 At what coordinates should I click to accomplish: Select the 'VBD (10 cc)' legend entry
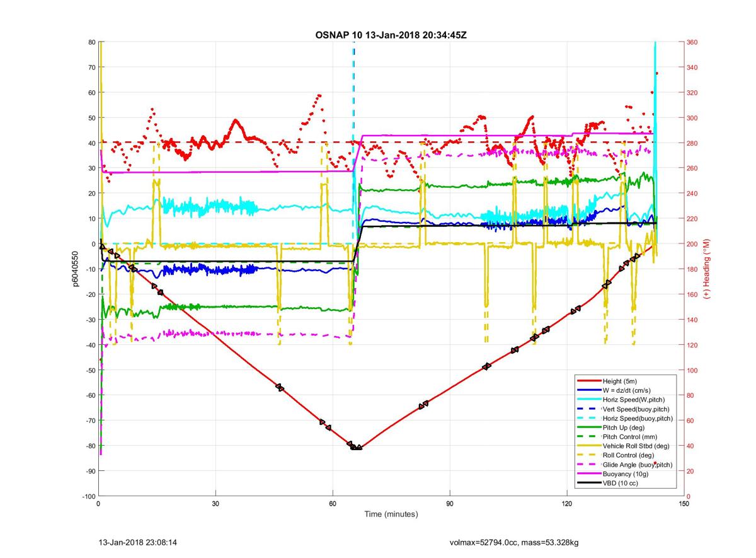point(621,483)
